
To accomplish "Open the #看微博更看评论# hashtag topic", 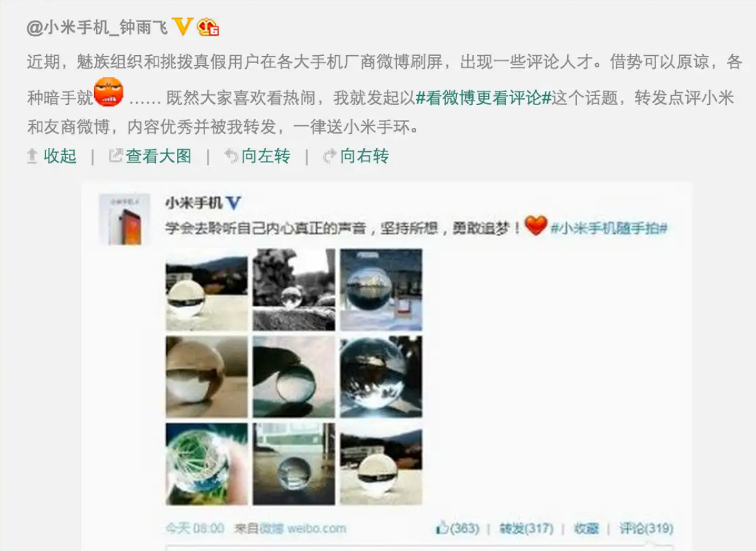I will point(483,98).
